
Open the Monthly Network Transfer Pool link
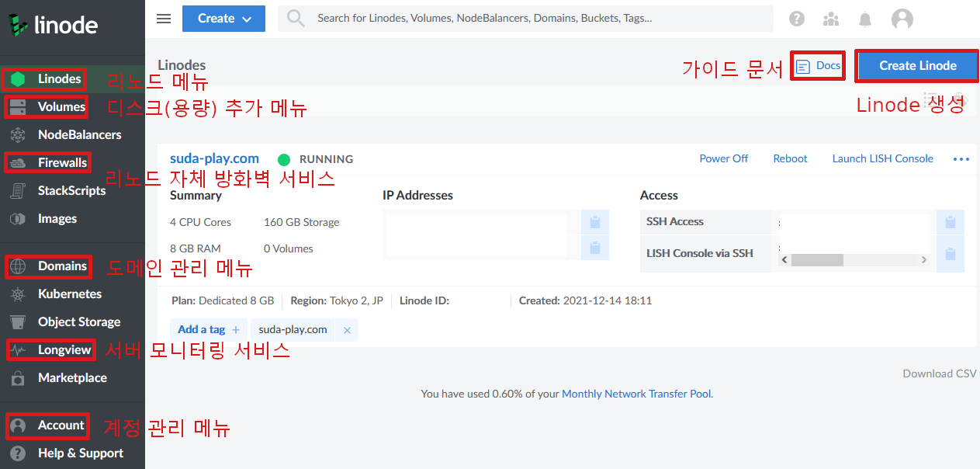coord(636,394)
